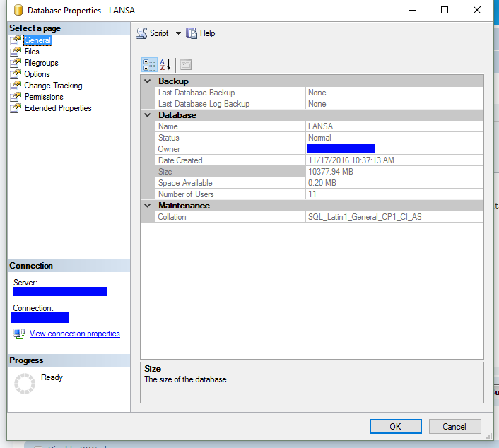Image resolution: width=499 pixels, height=448 pixels.
Task: Open the Change Tracking page
Action: coord(53,86)
